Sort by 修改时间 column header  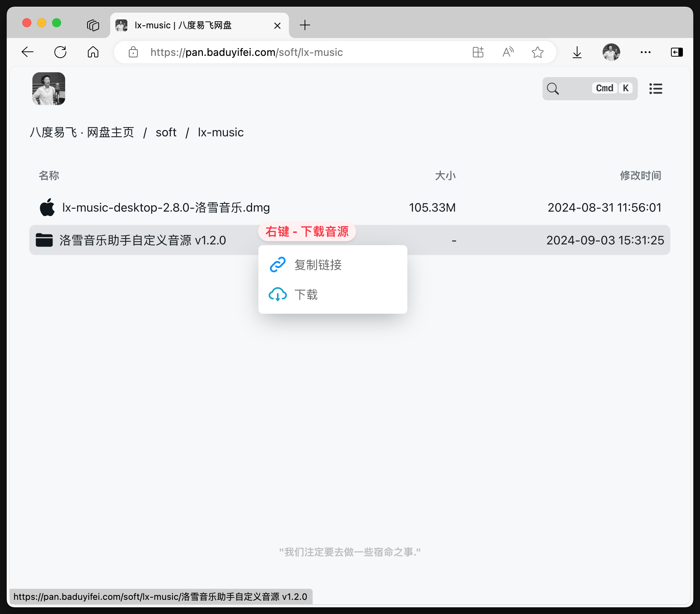point(640,175)
